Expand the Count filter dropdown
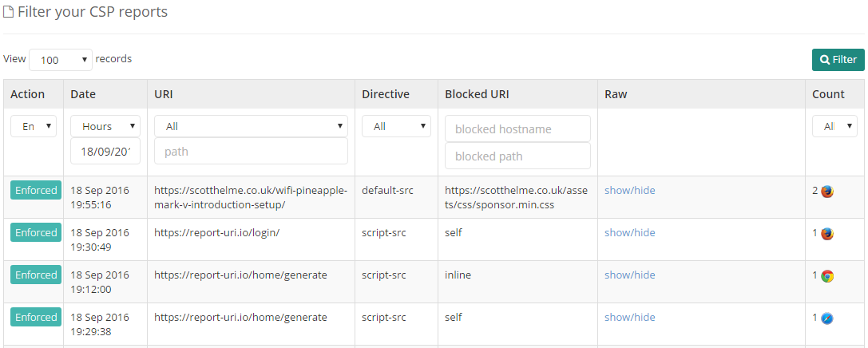This screenshot has height=348, width=868. tap(834, 126)
